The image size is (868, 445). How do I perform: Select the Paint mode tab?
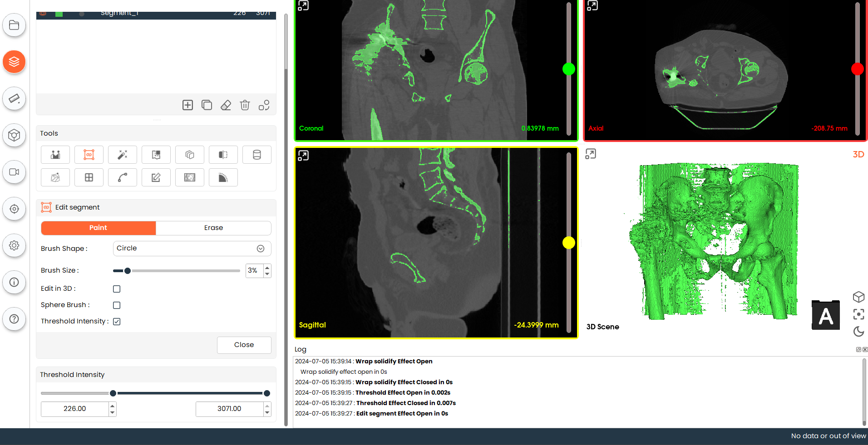pos(99,228)
